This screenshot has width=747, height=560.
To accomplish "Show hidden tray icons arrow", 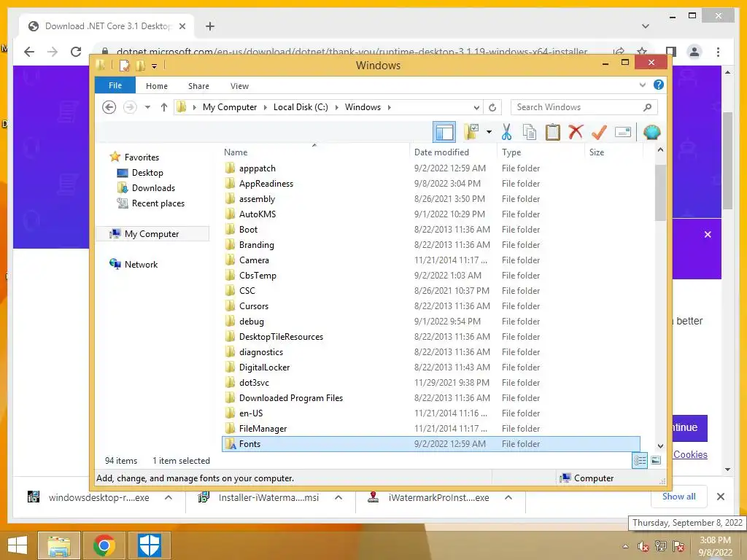I will click(x=625, y=546).
